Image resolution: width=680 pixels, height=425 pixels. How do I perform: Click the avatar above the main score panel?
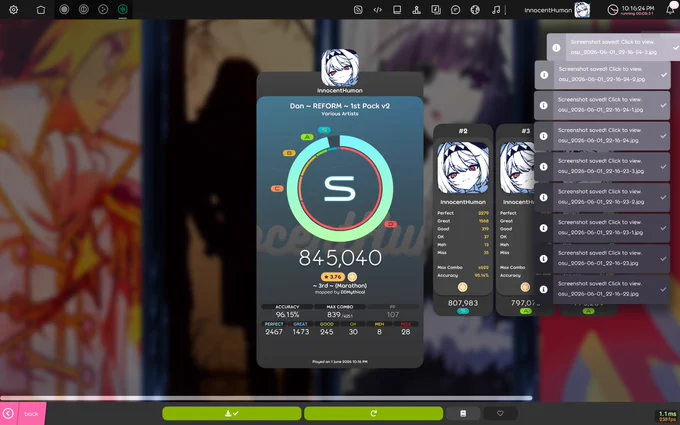coord(340,68)
